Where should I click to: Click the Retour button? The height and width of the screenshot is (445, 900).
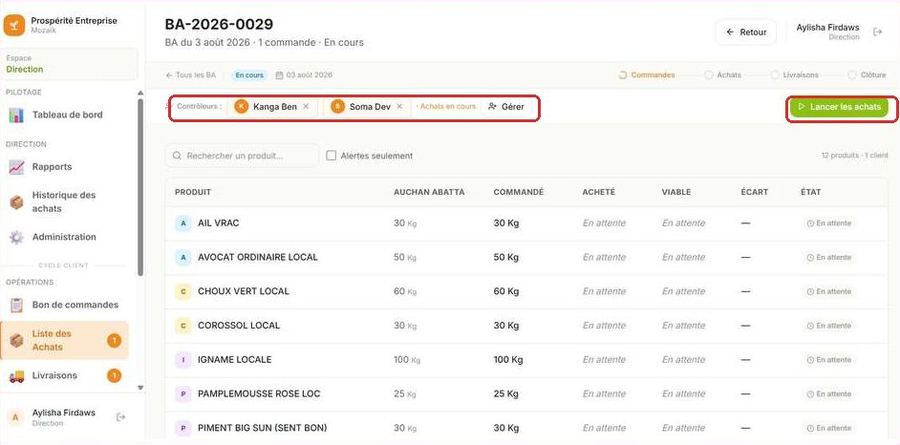click(x=746, y=32)
